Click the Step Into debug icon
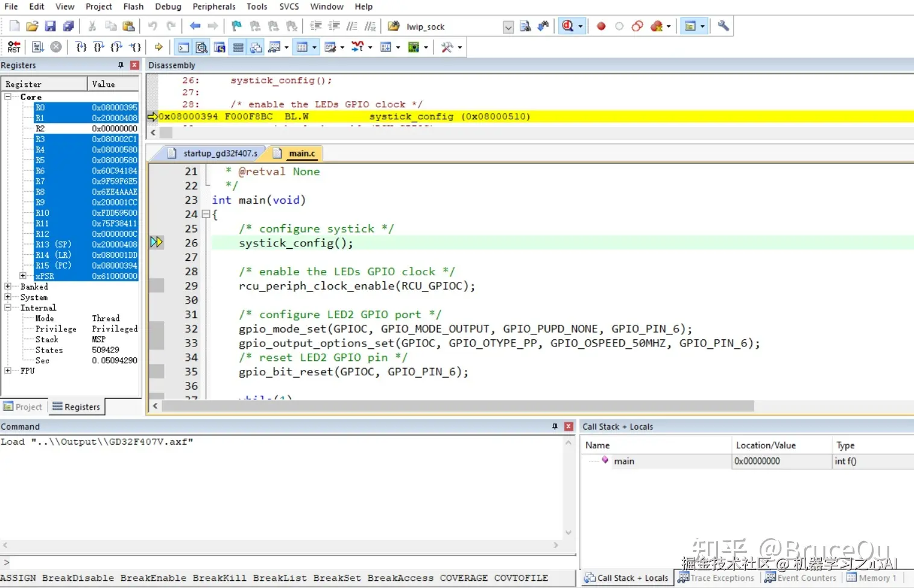This screenshot has width=914, height=588. 81,47
